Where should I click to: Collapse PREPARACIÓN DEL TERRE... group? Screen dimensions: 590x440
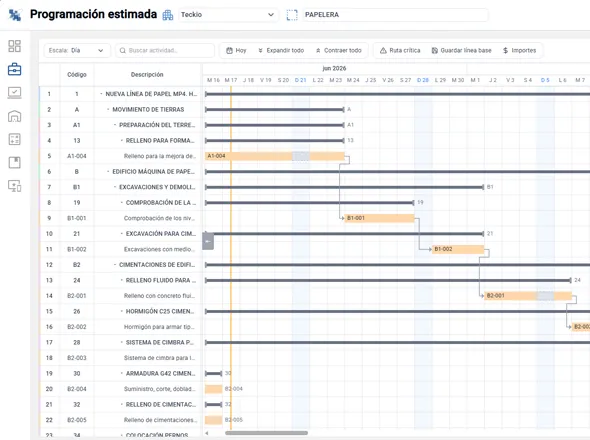[115, 125]
